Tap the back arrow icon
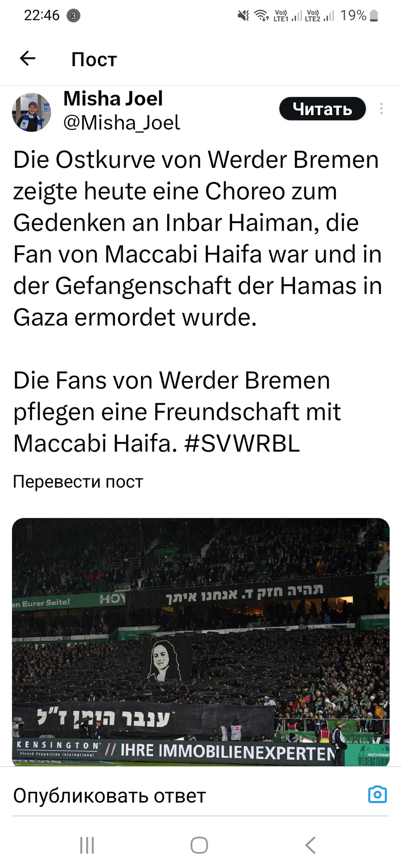The image size is (401, 868). (28, 59)
